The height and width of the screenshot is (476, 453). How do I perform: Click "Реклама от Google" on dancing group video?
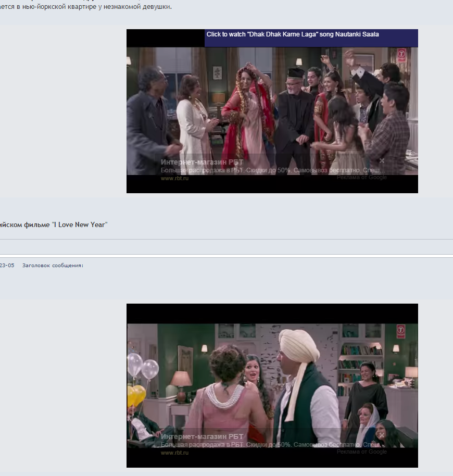[x=362, y=177]
